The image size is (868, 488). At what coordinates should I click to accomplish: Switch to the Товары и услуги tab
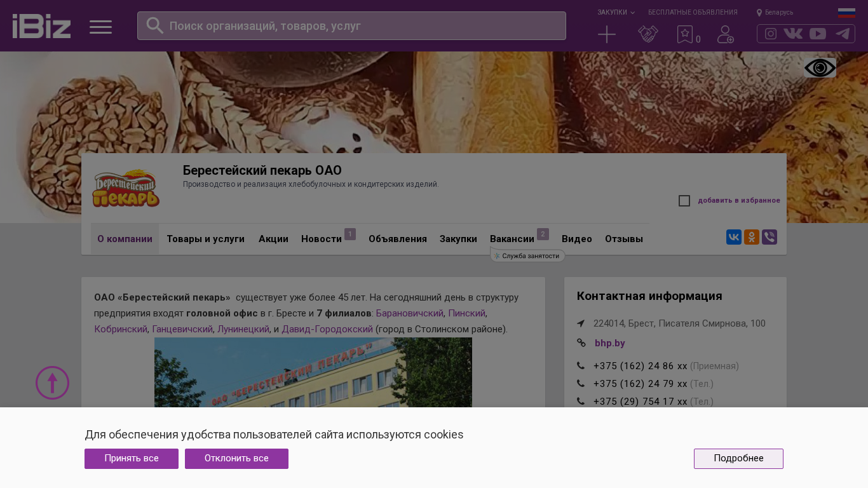205,239
